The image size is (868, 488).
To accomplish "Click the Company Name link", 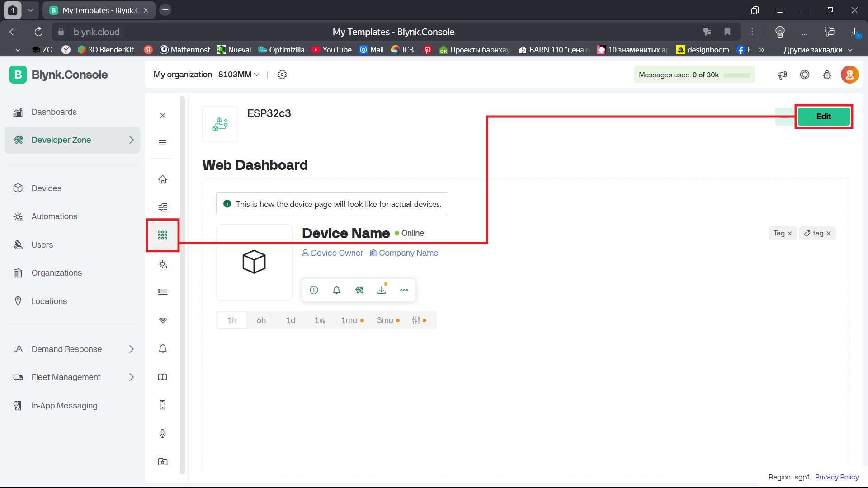I will (x=404, y=253).
